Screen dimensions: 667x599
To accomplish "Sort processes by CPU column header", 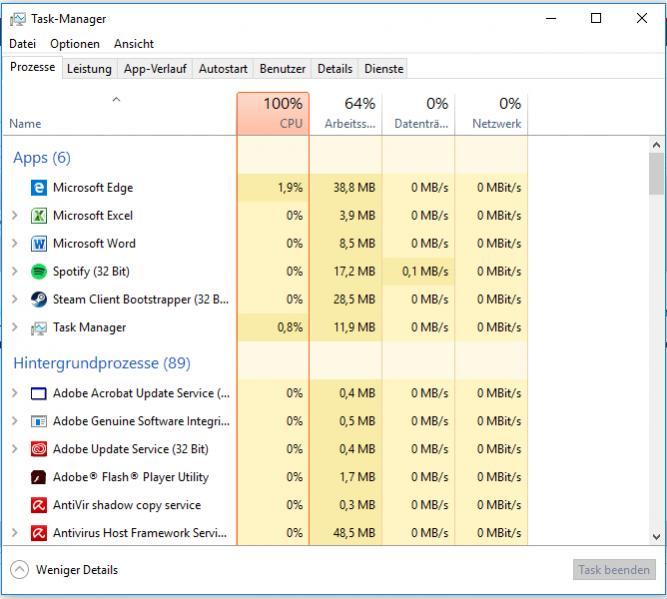I will tap(273, 113).
